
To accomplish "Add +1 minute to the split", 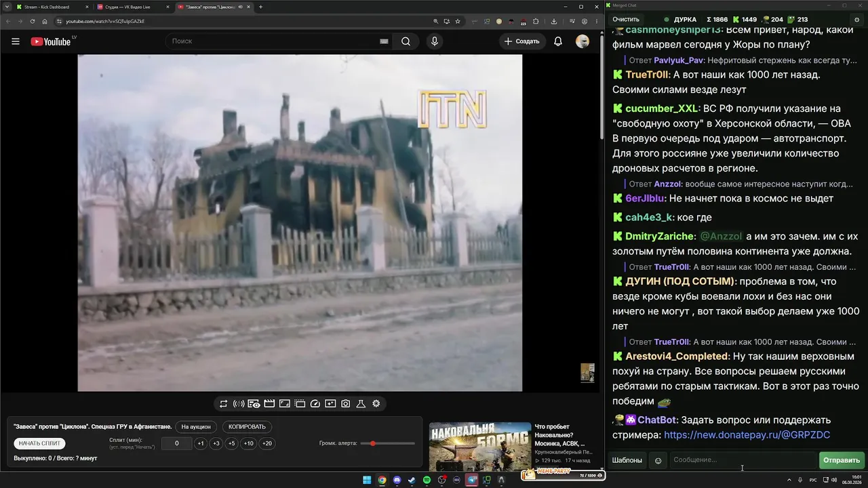I will tap(201, 443).
